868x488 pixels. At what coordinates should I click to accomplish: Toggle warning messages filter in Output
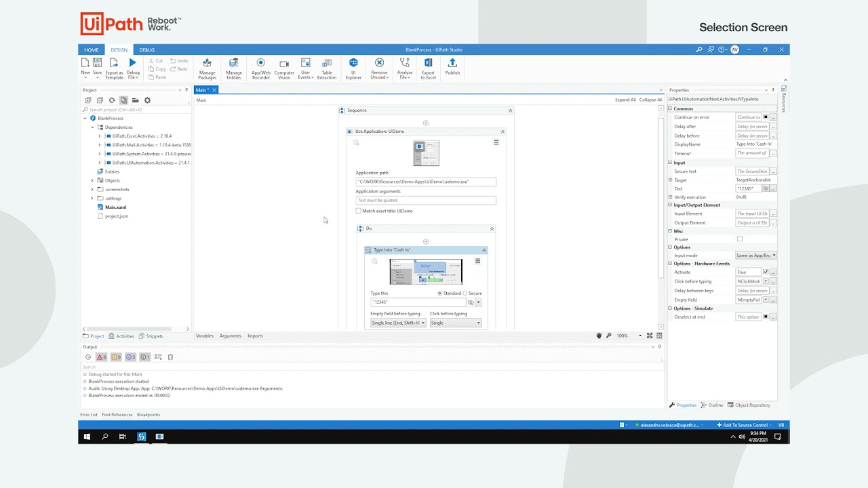pyautogui.click(x=115, y=357)
